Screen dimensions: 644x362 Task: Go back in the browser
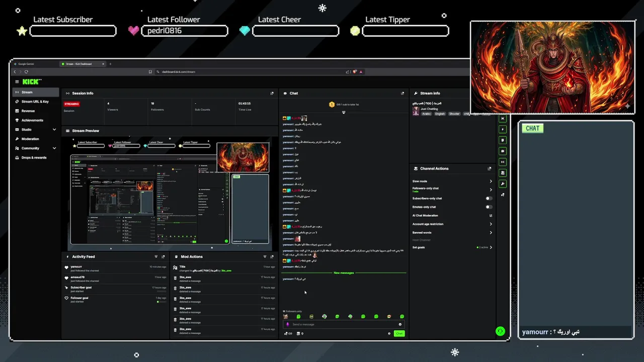click(x=15, y=71)
